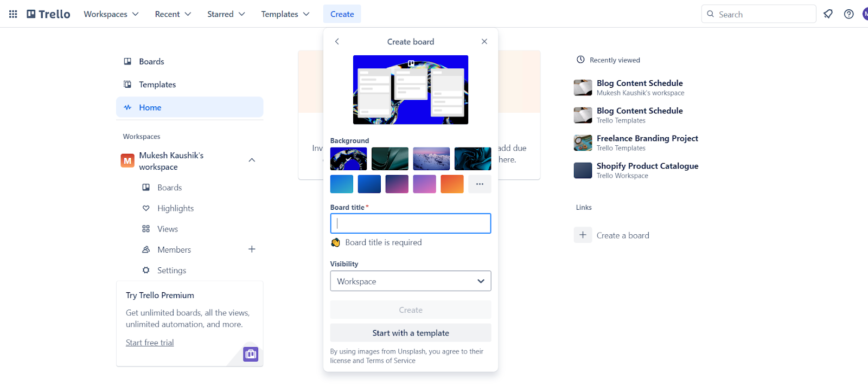Click Start free trial link
Screen dimensions: 868x386
tap(150, 343)
